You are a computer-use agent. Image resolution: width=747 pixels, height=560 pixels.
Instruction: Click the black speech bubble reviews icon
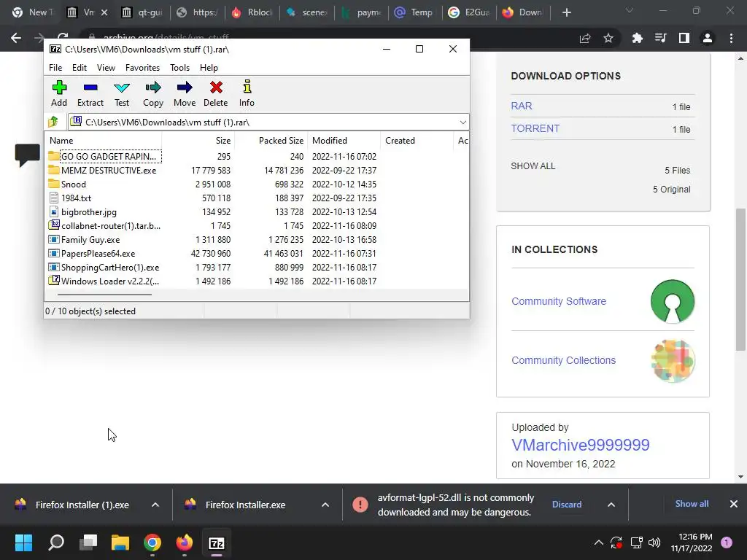27,155
